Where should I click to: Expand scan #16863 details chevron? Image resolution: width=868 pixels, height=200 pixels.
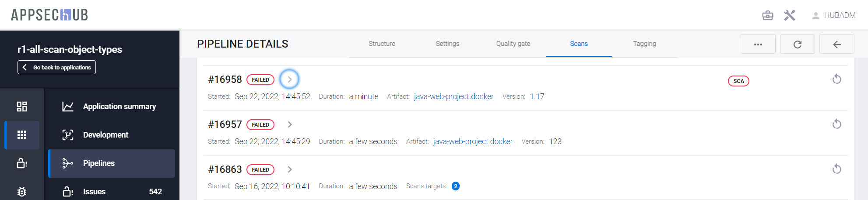pos(289,169)
